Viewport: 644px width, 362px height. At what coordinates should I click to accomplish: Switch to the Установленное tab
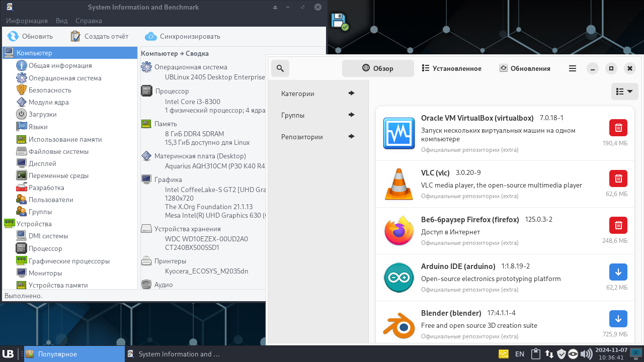(x=451, y=68)
